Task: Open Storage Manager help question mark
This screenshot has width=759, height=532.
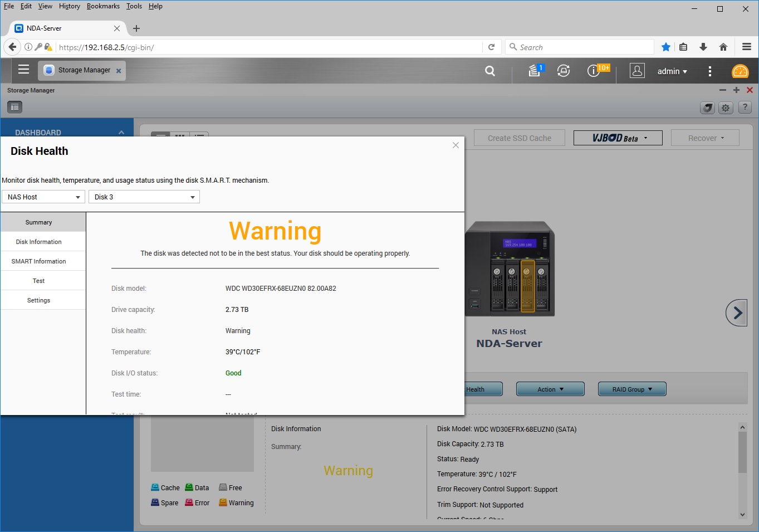Action: point(745,108)
